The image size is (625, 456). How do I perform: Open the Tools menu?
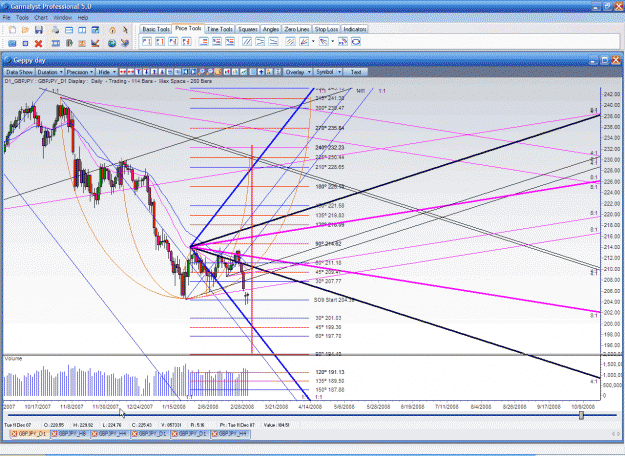[x=22, y=18]
